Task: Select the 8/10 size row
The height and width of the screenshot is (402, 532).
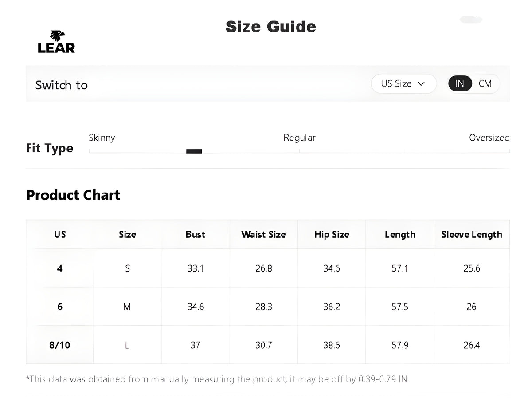Action: click(x=268, y=345)
